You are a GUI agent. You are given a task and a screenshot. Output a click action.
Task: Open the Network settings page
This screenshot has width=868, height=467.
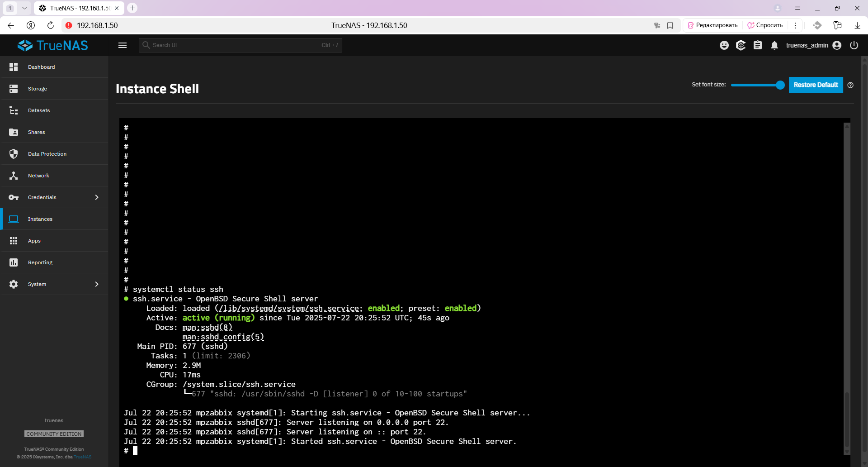click(x=54, y=176)
